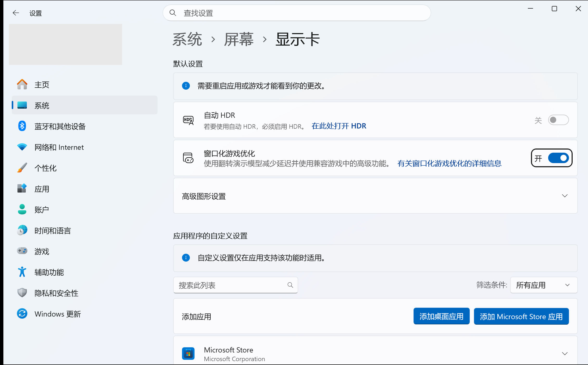Maximize the Settings window
The height and width of the screenshot is (365, 588).
click(x=554, y=9)
